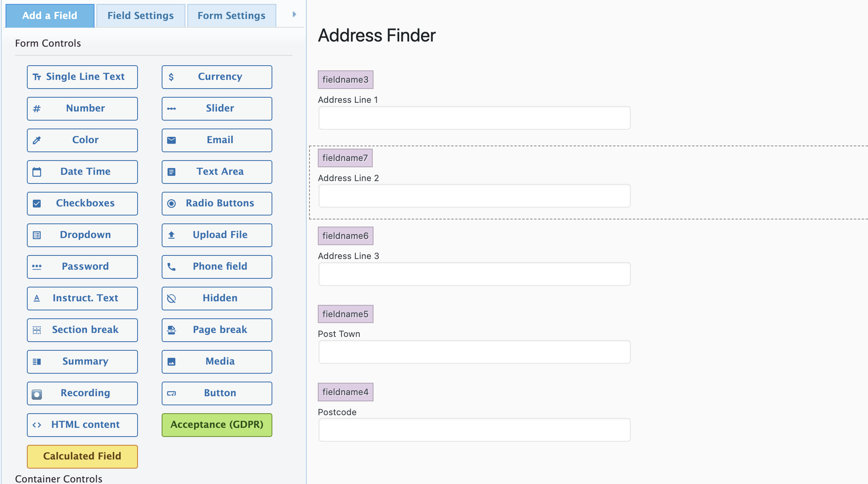Select the Email envelope icon

[172, 140]
